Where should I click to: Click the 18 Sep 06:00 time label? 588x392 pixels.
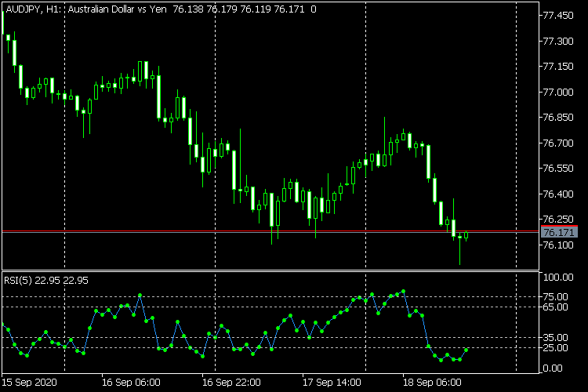[x=432, y=383]
